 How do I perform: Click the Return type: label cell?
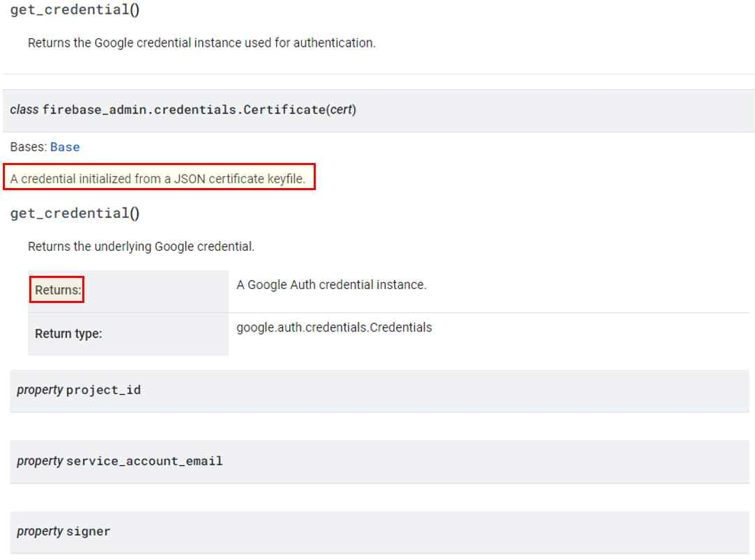tap(128, 334)
